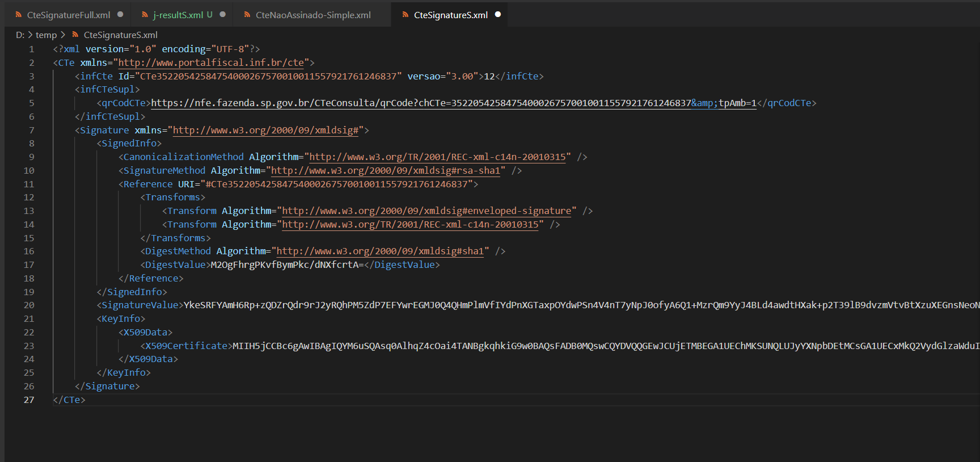The height and width of the screenshot is (462, 980).
Task: Open the xmldsig# namespace link on the Signature line
Action: [265, 131]
